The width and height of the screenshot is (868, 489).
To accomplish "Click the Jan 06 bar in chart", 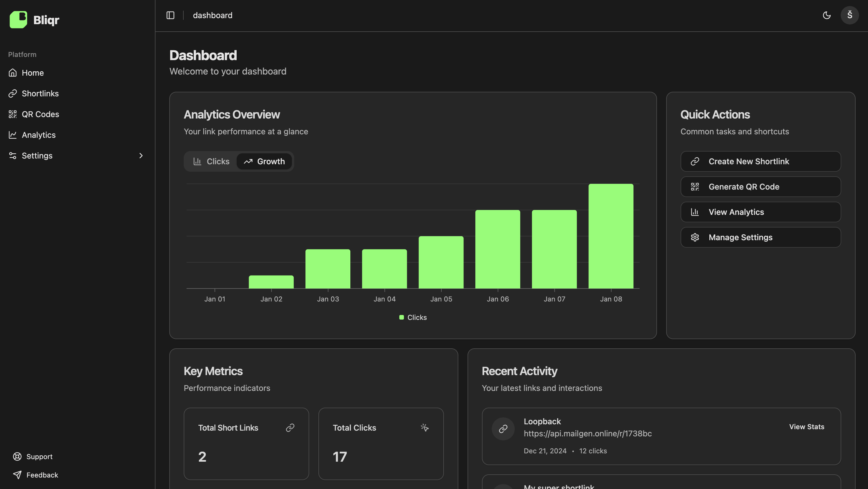I will click(498, 249).
